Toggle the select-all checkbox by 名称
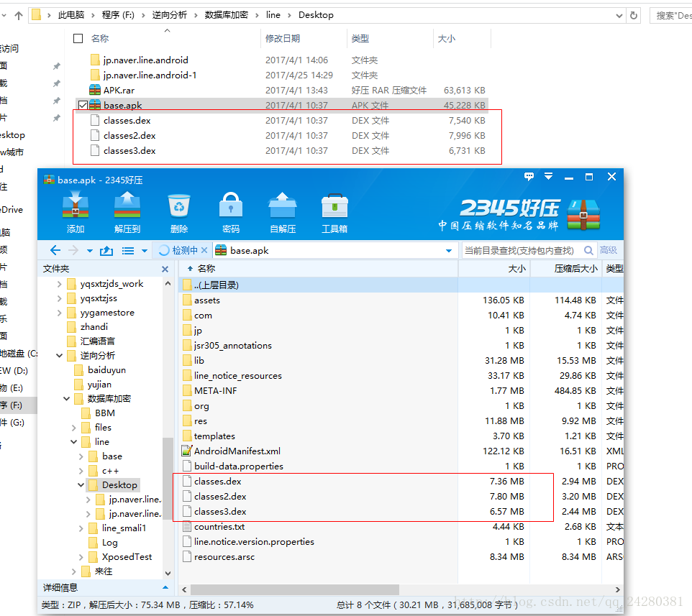692x616 pixels. (x=78, y=38)
